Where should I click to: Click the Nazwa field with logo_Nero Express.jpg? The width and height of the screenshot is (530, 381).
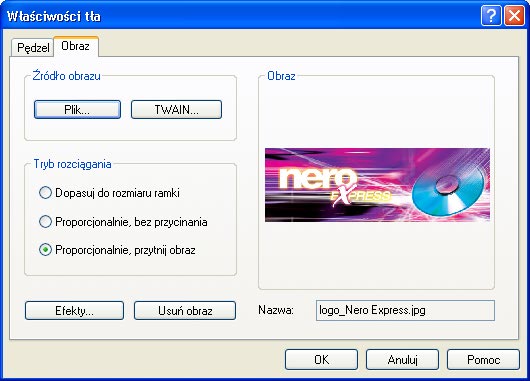[x=405, y=310]
